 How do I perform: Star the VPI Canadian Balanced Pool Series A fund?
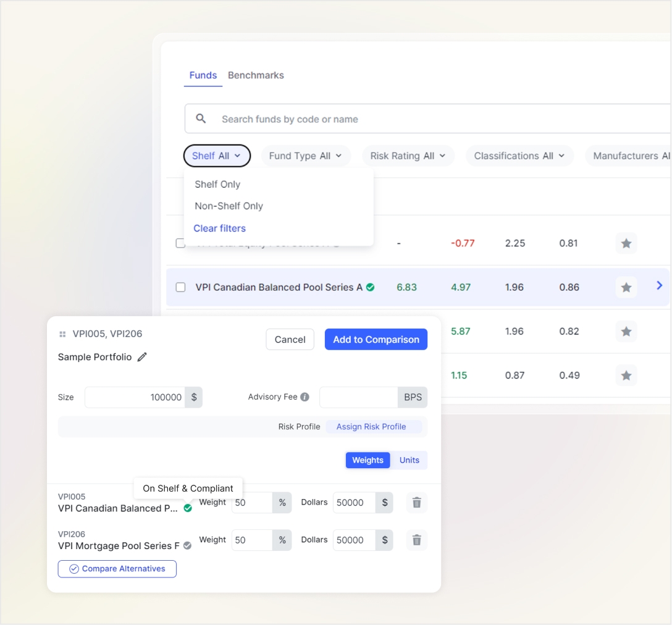tap(626, 287)
